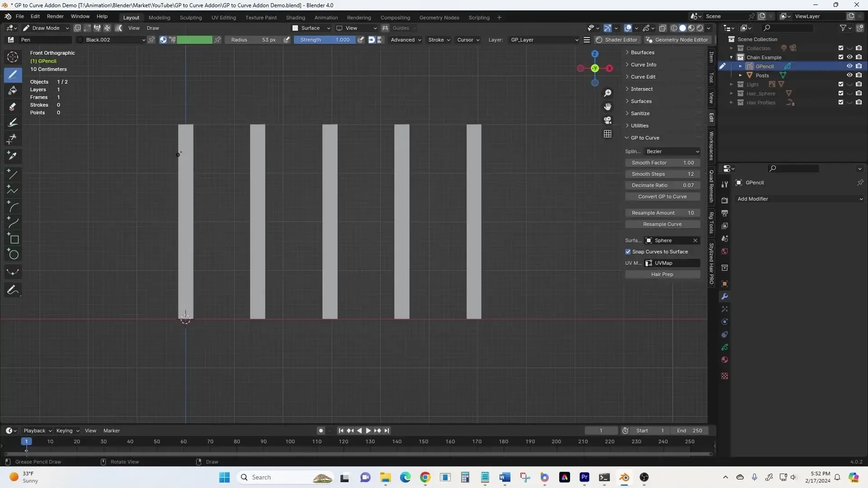Enable Snap Curves to Surface

pos(628,252)
